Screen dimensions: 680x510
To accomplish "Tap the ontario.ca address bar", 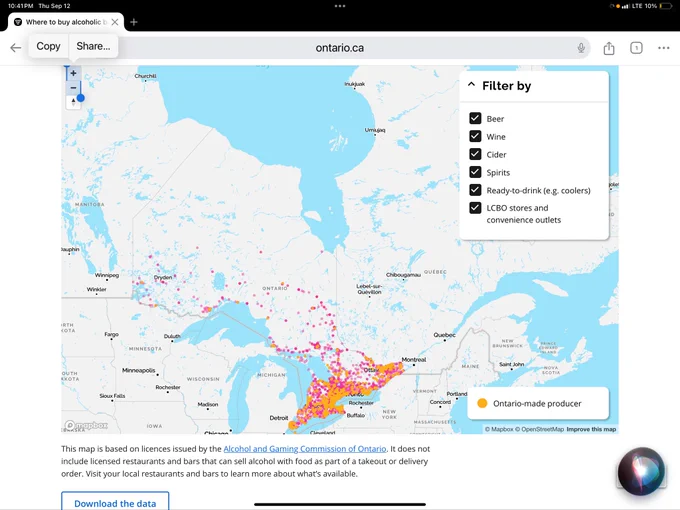I will coord(340,48).
